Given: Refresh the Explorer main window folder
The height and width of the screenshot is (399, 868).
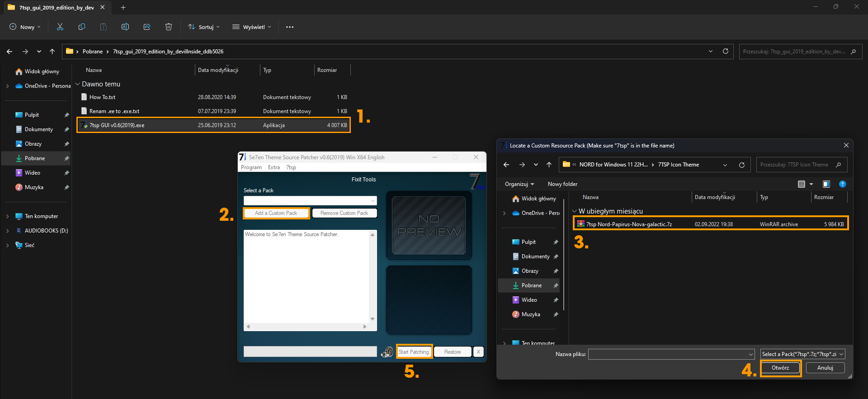Looking at the screenshot, I should pyautogui.click(x=726, y=52).
